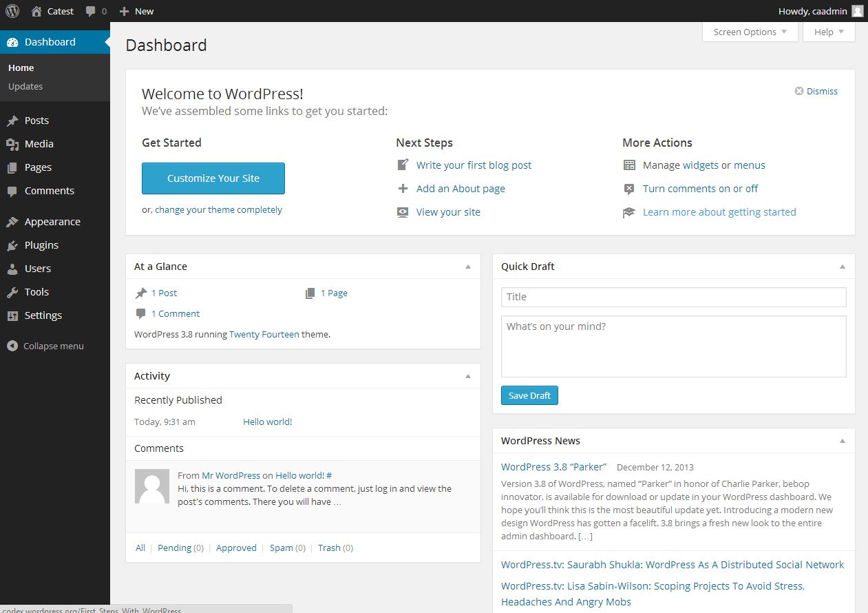Click the Quick Draft Title field
The height and width of the screenshot is (613, 868).
pyautogui.click(x=674, y=297)
